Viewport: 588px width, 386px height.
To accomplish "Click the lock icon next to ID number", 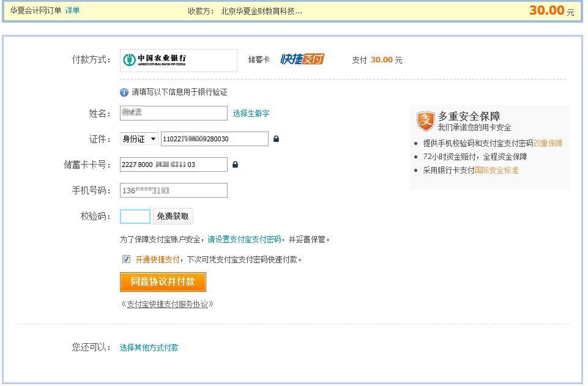I will coord(277,139).
